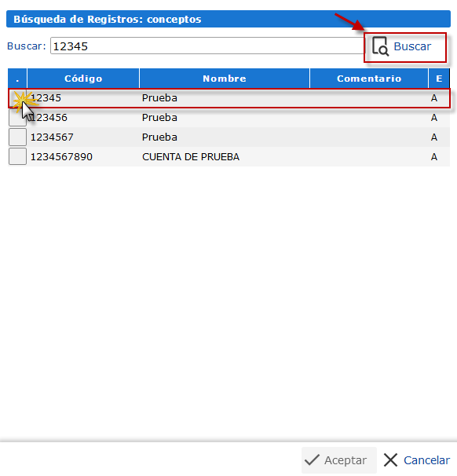Click the Aceptar checkmark icon
Screen dimensions: 457x476
pyautogui.click(x=312, y=460)
